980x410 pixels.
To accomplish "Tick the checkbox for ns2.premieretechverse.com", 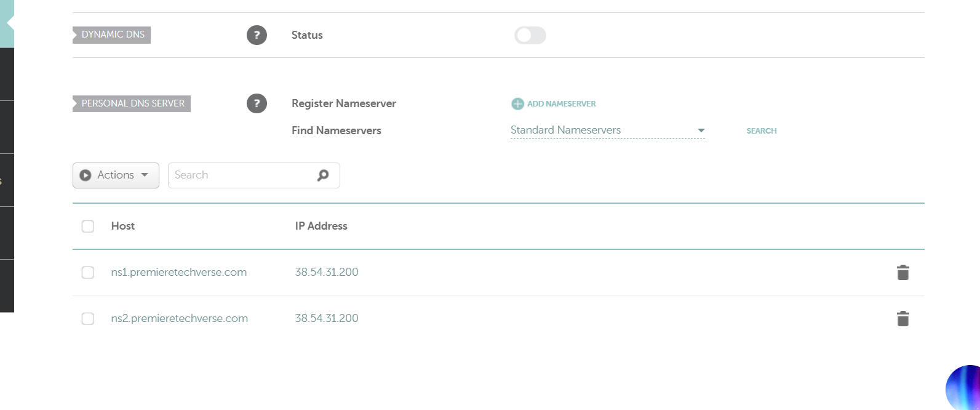I will 88,318.
